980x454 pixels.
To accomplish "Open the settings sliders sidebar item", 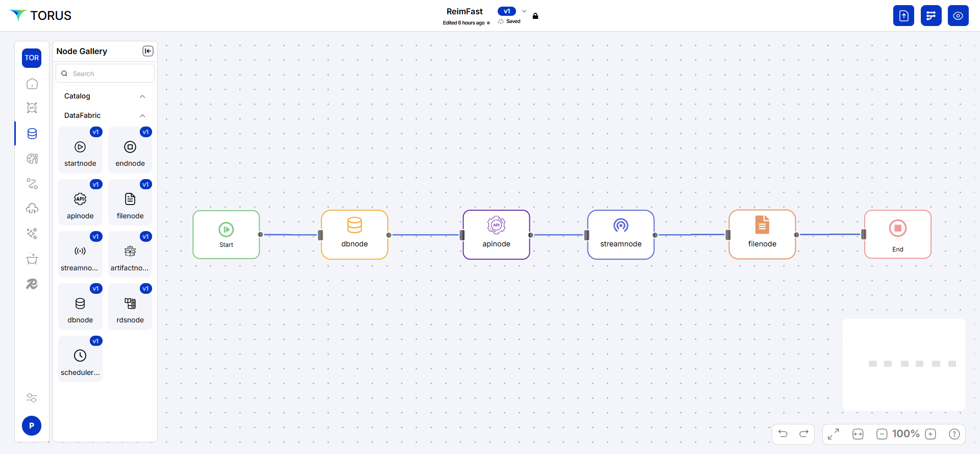I will point(32,398).
